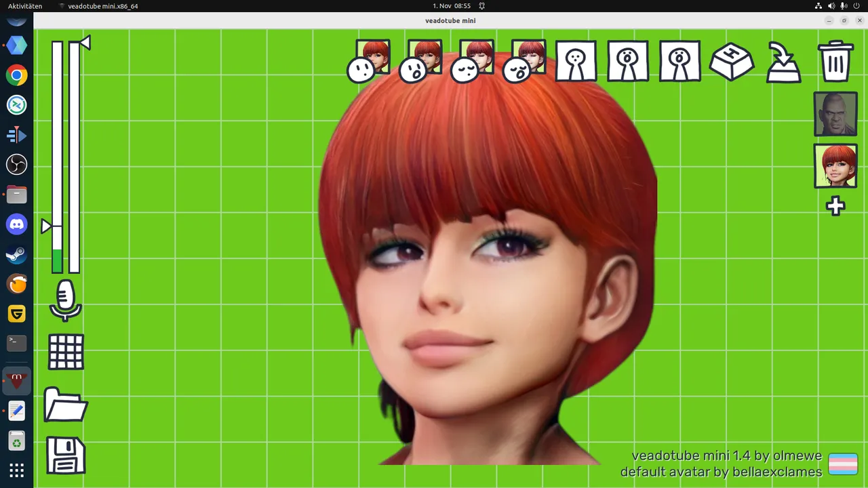Image resolution: width=868 pixels, height=488 pixels.
Task: Open the blue diamond app in dock
Action: point(17,45)
